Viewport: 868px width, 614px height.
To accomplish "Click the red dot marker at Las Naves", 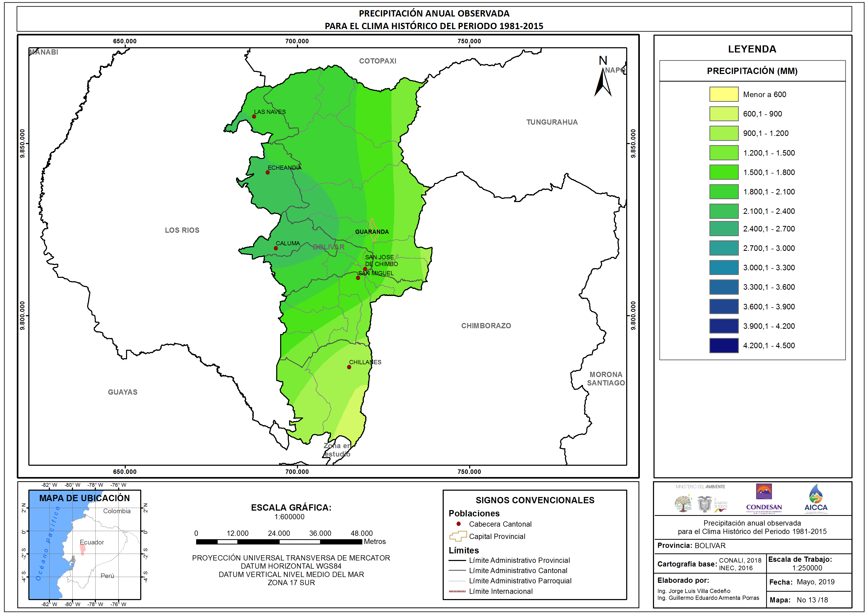I will click(254, 117).
